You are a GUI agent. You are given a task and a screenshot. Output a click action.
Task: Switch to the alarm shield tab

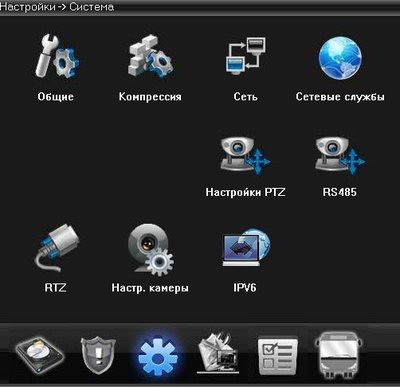pyautogui.click(x=98, y=355)
